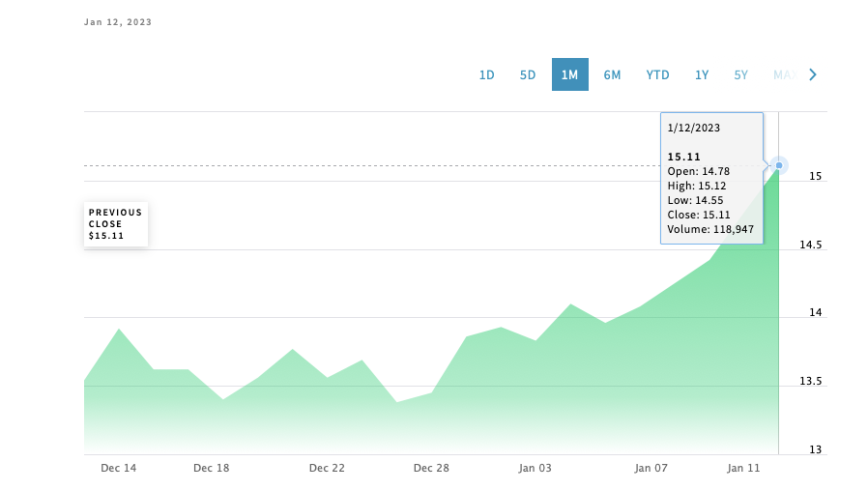Viewport: 868px width, 491px height.
Task: Open the 5Y chart range
Action: tap(740, 74)
